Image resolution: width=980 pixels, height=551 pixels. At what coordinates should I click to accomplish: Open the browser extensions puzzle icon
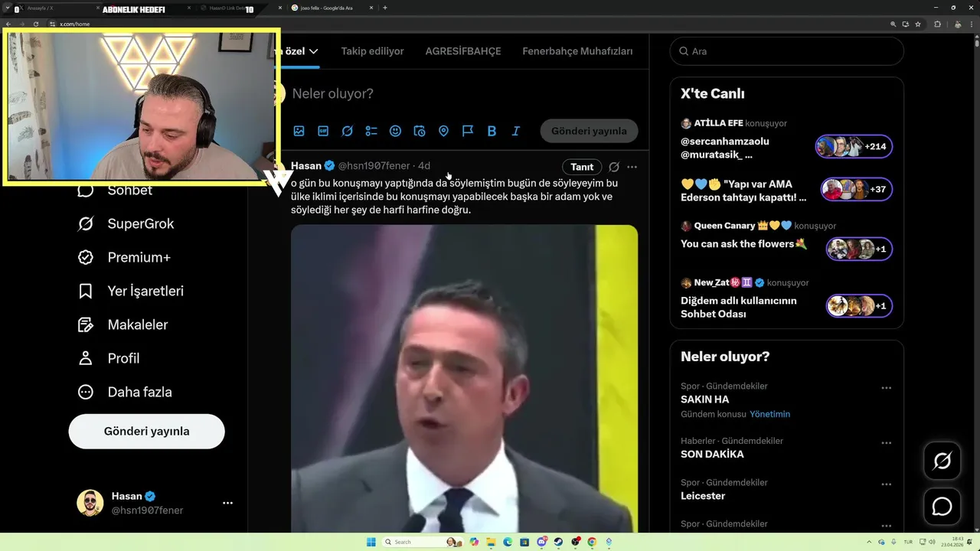tap(938, 24)
